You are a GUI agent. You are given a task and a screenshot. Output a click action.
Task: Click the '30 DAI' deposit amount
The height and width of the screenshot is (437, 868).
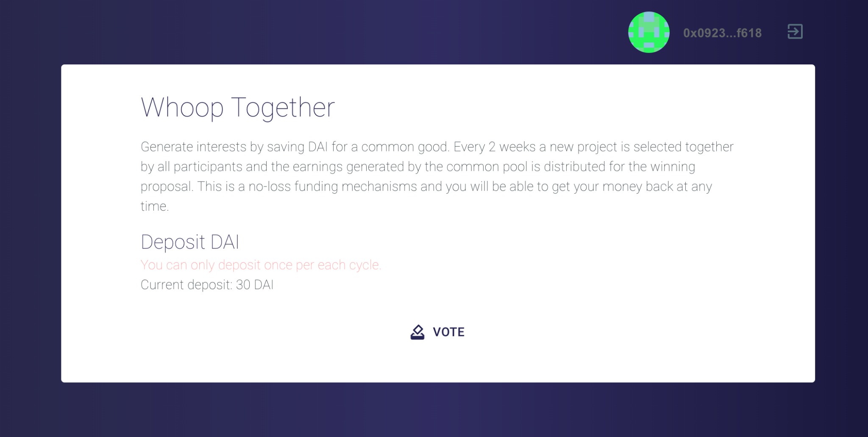255,284
